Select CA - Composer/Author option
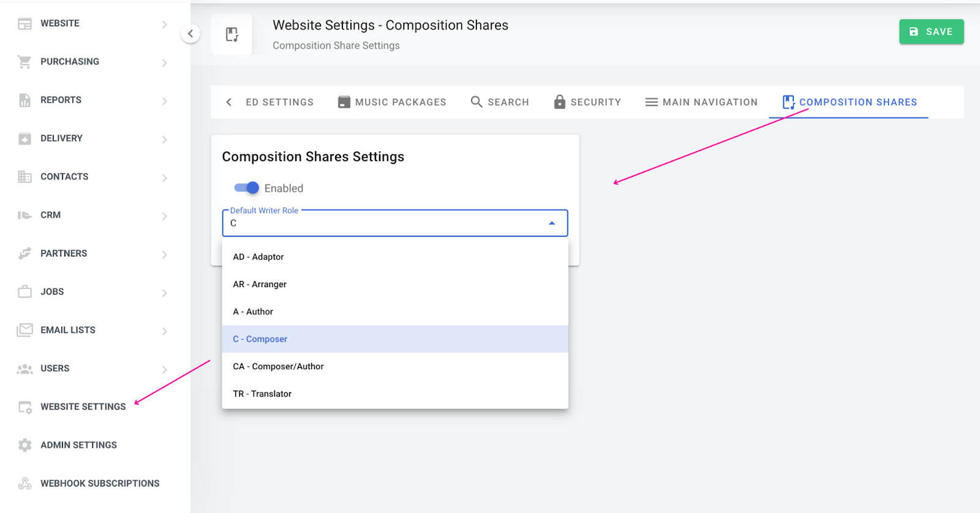The image size is (980, 513). click(278, 367)
